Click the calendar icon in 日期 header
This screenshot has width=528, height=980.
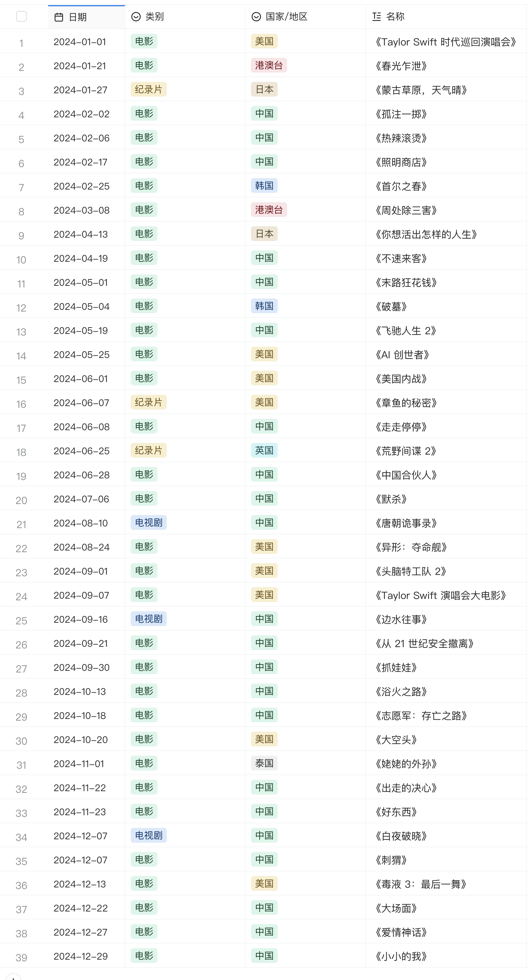[58, 17]
